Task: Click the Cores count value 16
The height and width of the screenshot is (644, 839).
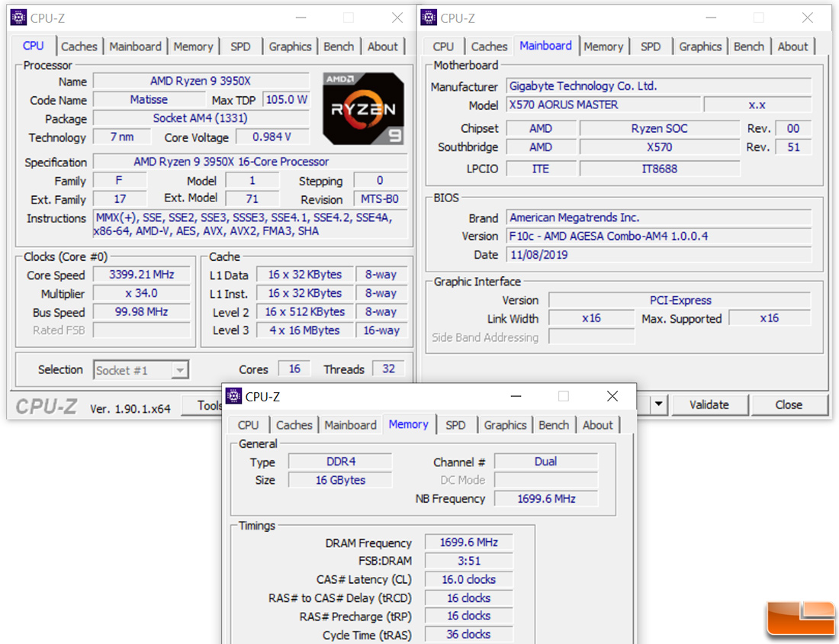Action: click(x=294, y=369)
